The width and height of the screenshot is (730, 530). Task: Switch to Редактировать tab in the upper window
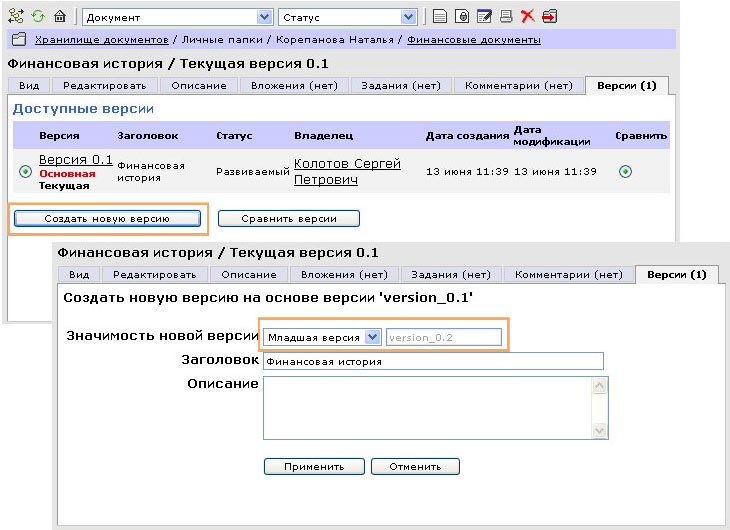point(105,86)
